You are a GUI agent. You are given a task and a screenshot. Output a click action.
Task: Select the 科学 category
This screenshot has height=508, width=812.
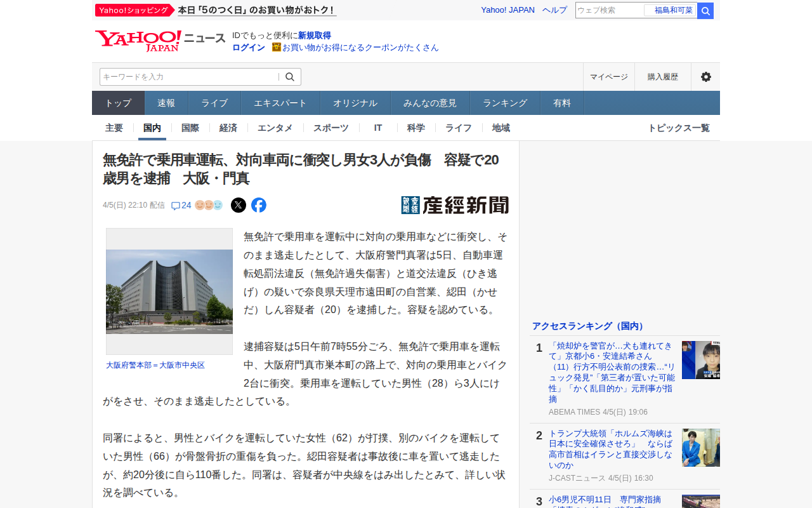(416, 128)
